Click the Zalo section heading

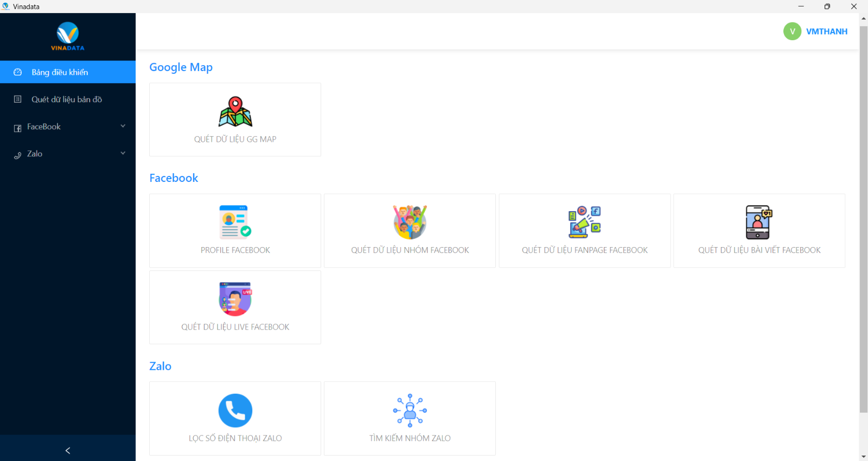[x=161, y=366]
